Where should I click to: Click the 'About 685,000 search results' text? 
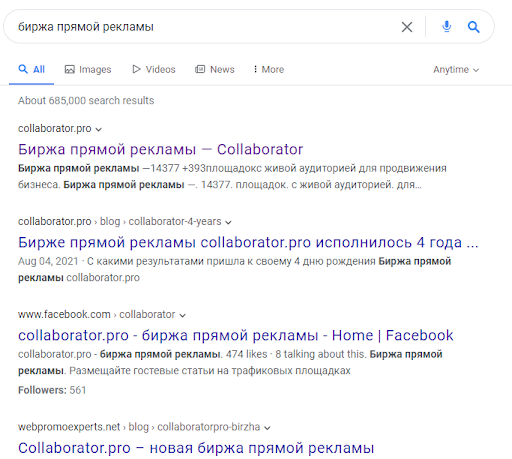coord(86,101)
